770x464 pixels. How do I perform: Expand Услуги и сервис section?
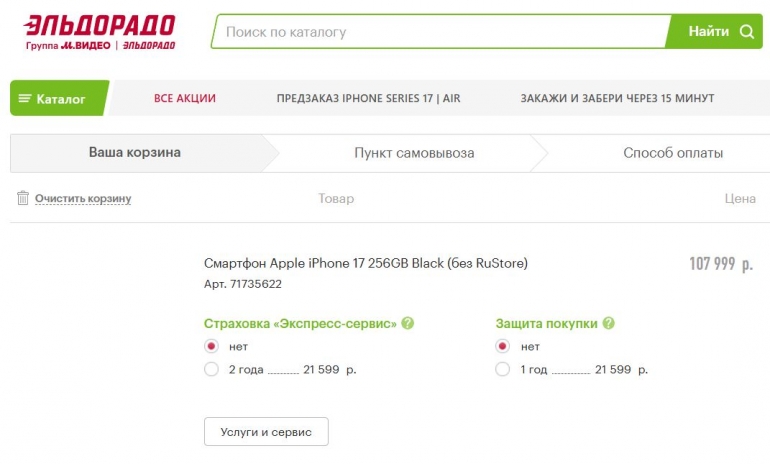[x=266, y=432]
